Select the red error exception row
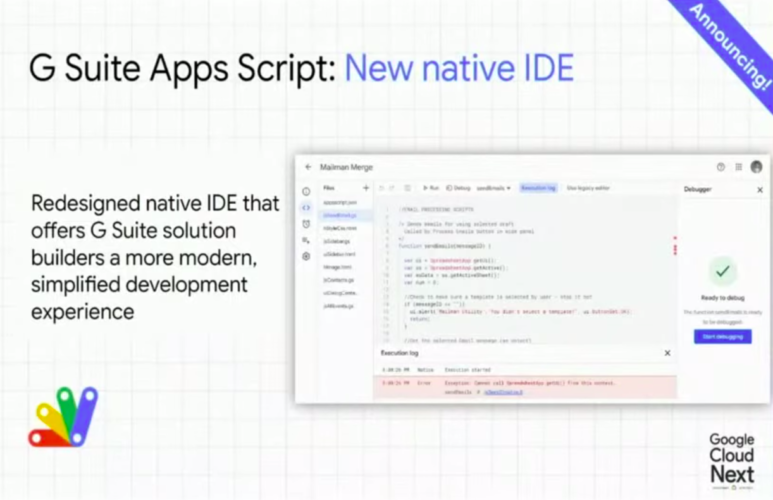This screenshot has width=773, height=500. pyautogui.click(x=525, y=387)
